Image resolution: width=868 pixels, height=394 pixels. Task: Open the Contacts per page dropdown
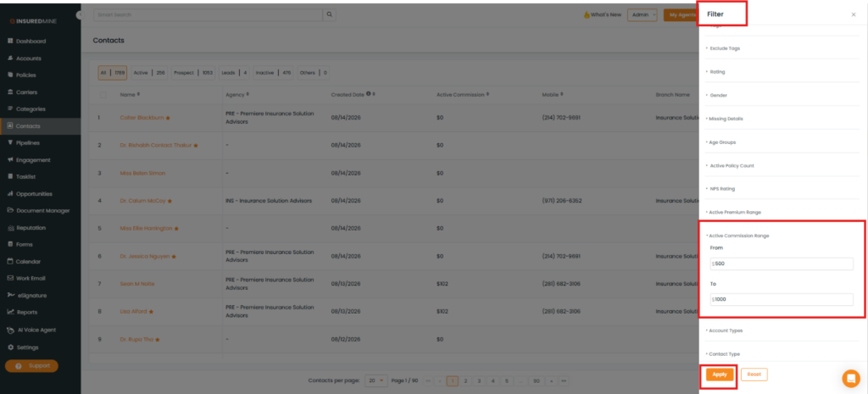click(376, 380)
